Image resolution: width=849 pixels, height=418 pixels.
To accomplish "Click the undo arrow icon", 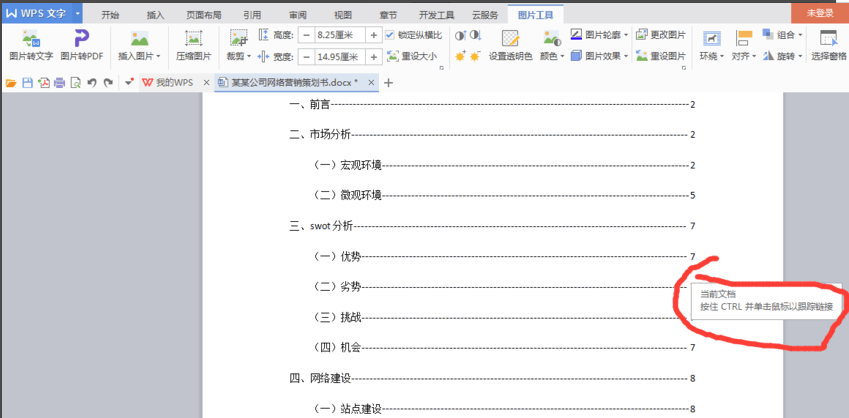I will point(91,83).
